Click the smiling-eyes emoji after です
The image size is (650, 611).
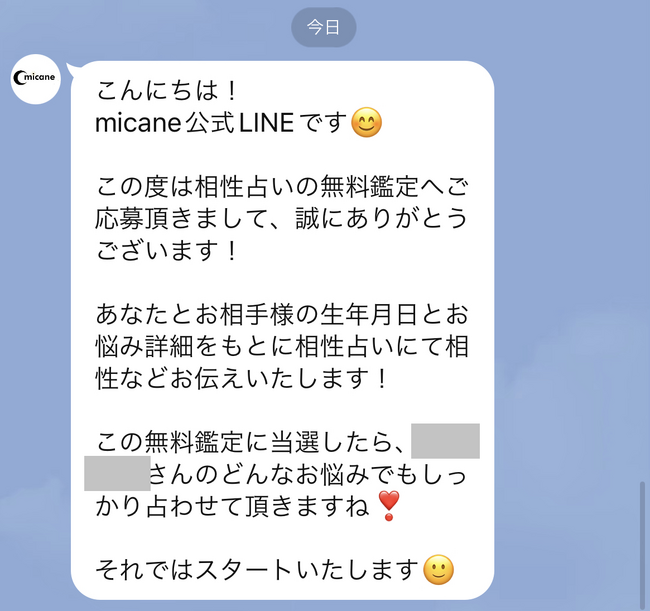(366, 122)
